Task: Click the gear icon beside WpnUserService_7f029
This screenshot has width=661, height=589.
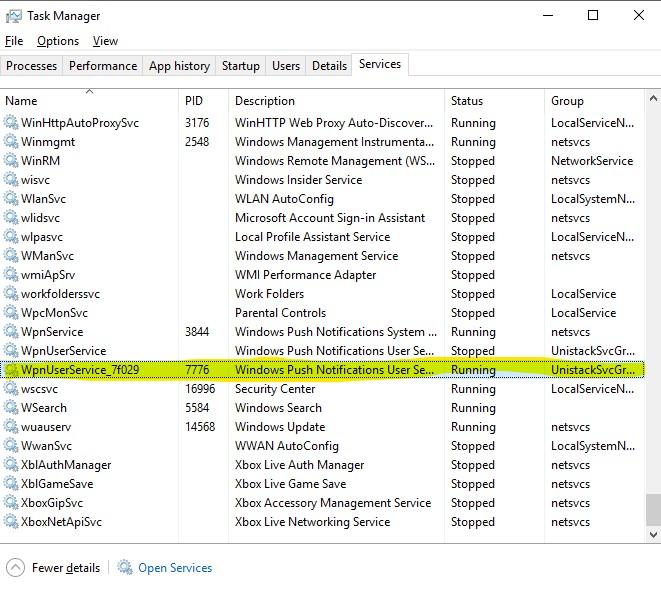Action: tap(11, 370)
